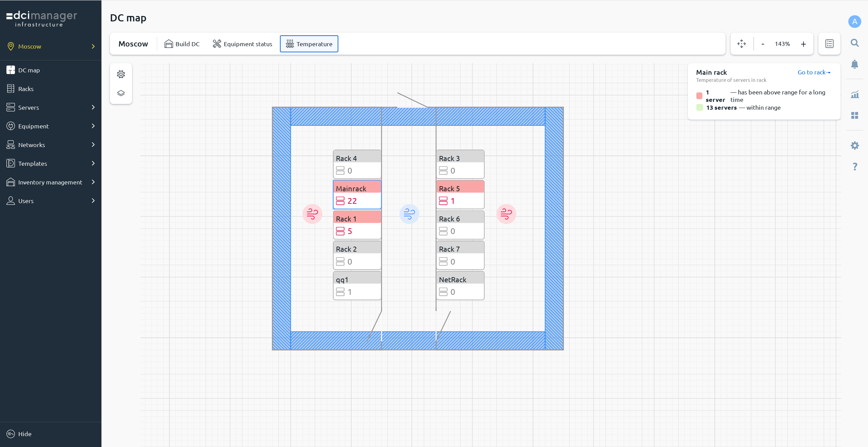The width and height of the screenshot is (868, 447).
Task: Expand the Networks sidebar menu
Action: point(50,145)
